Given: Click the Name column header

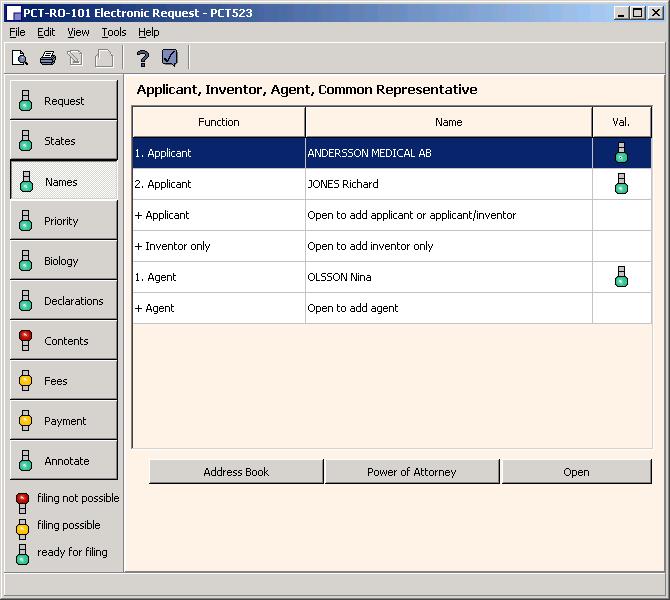Looking at the screenshot, I should click(449, 122).
